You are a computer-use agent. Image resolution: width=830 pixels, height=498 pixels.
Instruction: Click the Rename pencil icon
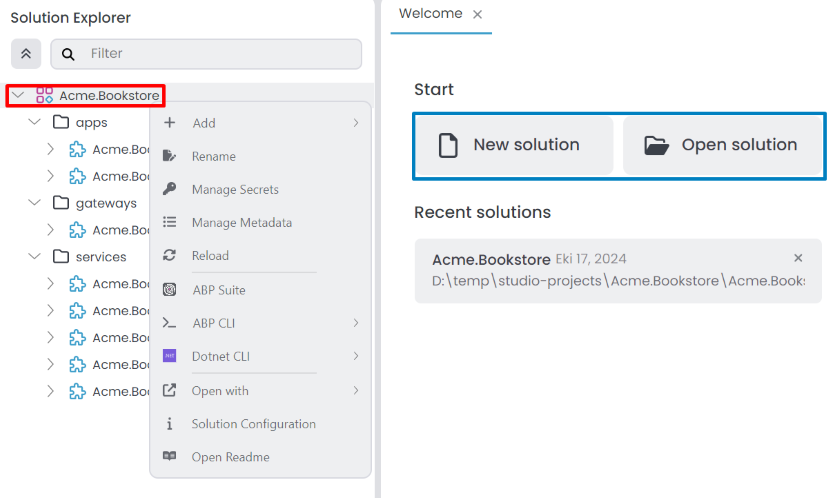[x=170, y=156]
